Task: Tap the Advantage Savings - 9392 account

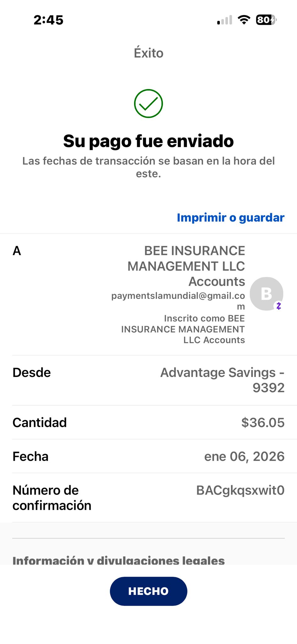Action: pyautogui.click(x=222, y=380)
